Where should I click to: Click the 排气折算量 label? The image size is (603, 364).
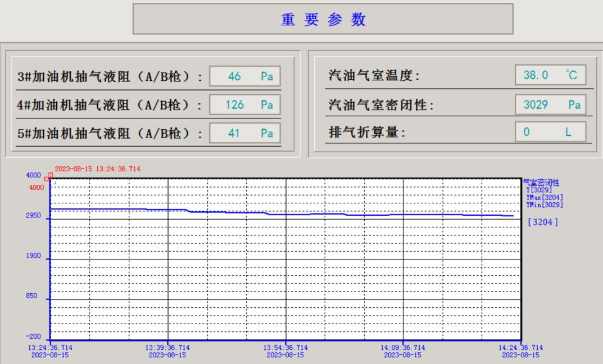point(367,132)
